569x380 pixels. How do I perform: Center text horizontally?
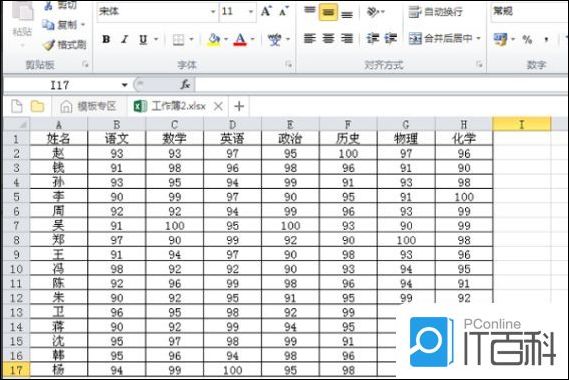[x=328, y=38]
